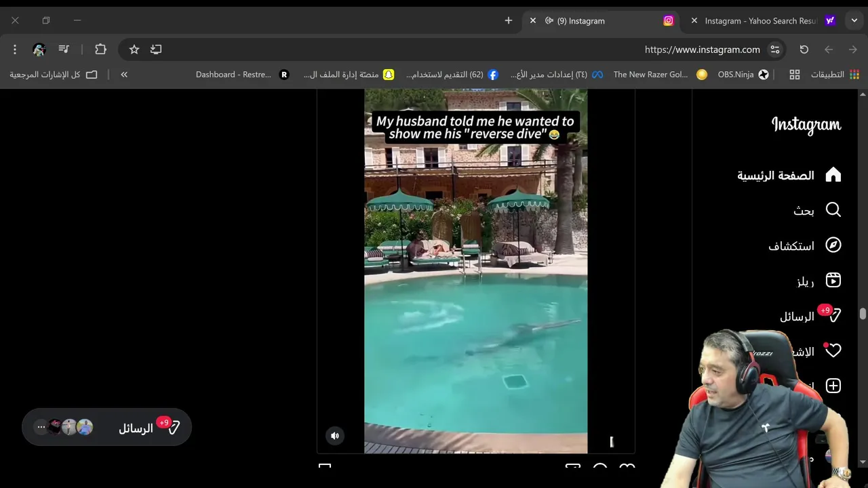
Task: Open Notifications heart icon in sidebar
Action: (x=833, y=350)
